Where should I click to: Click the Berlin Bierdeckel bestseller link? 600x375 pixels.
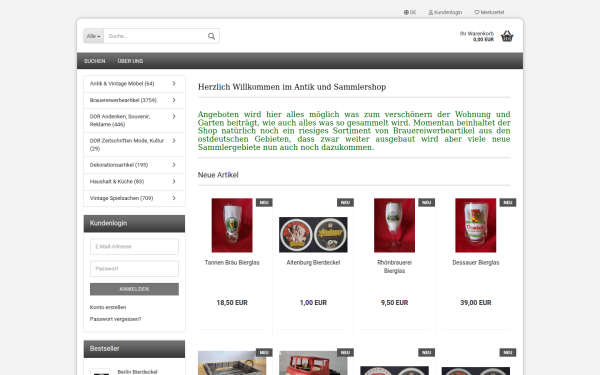(x=137, y=372)
